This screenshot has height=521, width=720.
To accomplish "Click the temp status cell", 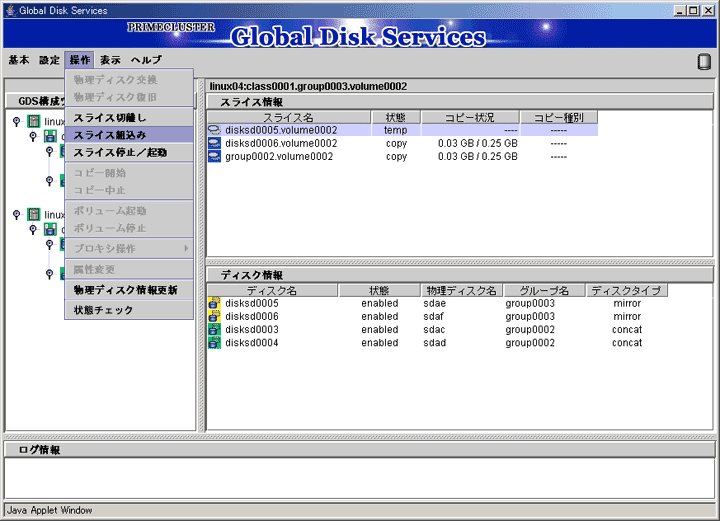I will point(396,130).
